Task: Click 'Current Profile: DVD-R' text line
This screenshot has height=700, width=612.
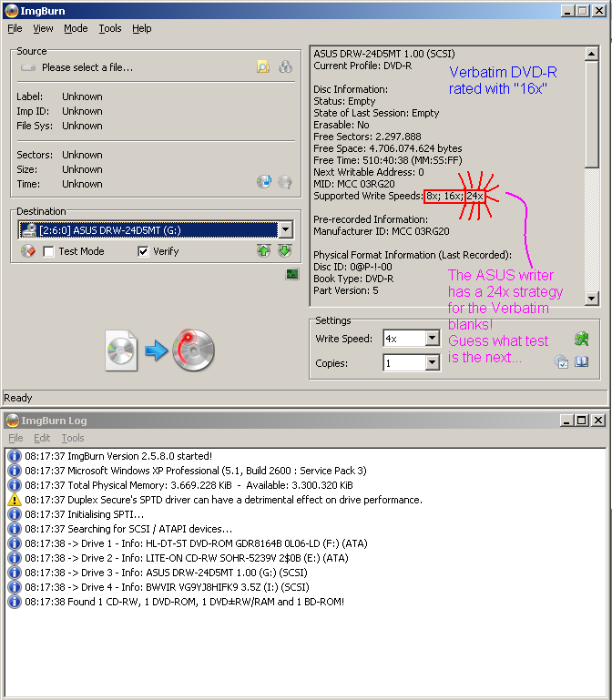Action: (362, 66)
